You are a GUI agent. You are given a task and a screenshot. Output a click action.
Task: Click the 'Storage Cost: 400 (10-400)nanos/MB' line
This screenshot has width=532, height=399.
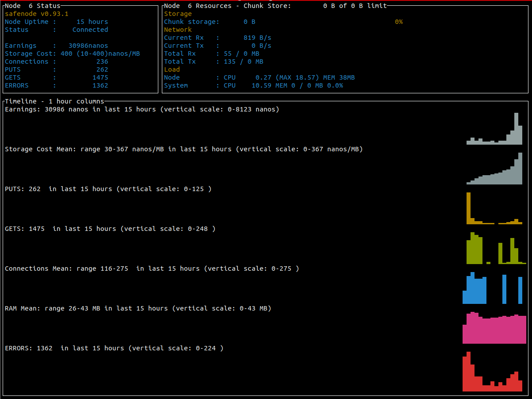(x=73, y=54)
